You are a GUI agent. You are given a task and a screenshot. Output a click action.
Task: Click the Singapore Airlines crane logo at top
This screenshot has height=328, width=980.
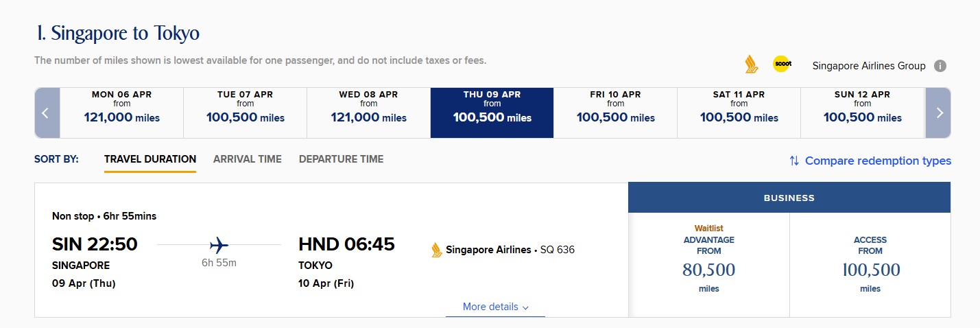click(x=751, y=65)
